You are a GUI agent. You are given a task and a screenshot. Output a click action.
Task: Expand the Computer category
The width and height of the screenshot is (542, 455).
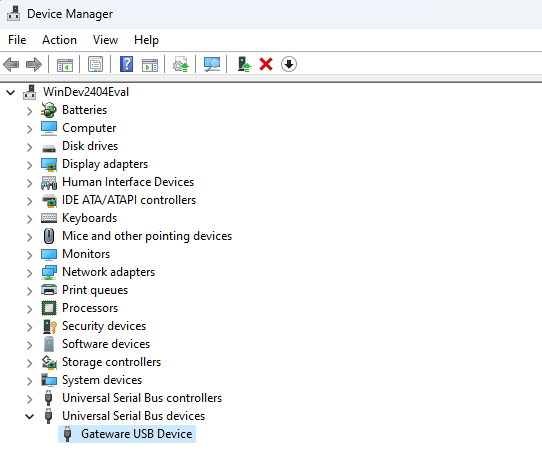[29, 129]
